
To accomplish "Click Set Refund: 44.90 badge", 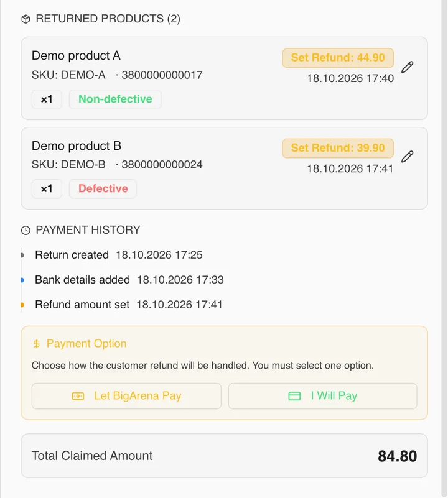I will tap(338, 58).
